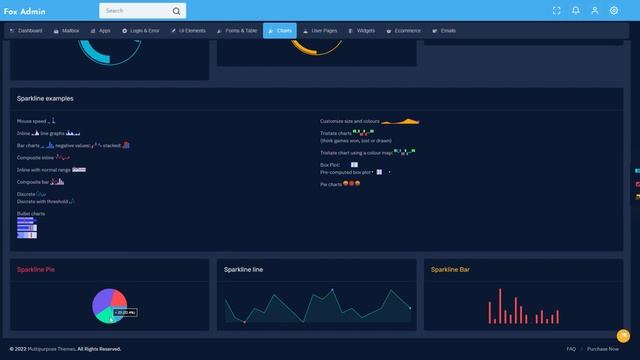The width and height of the screenshot is (640, 360).
Task: Open the UI Elements menu
Action: 188,31
